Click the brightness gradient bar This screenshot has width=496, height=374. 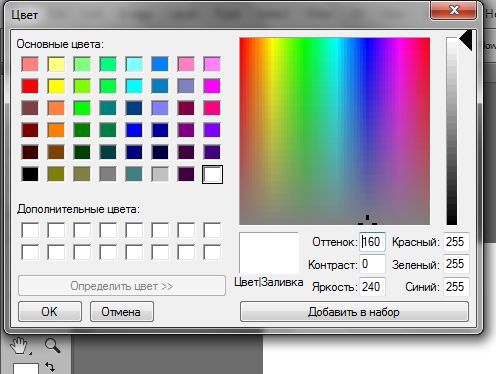pyautogui.click(x=452, y=131)
